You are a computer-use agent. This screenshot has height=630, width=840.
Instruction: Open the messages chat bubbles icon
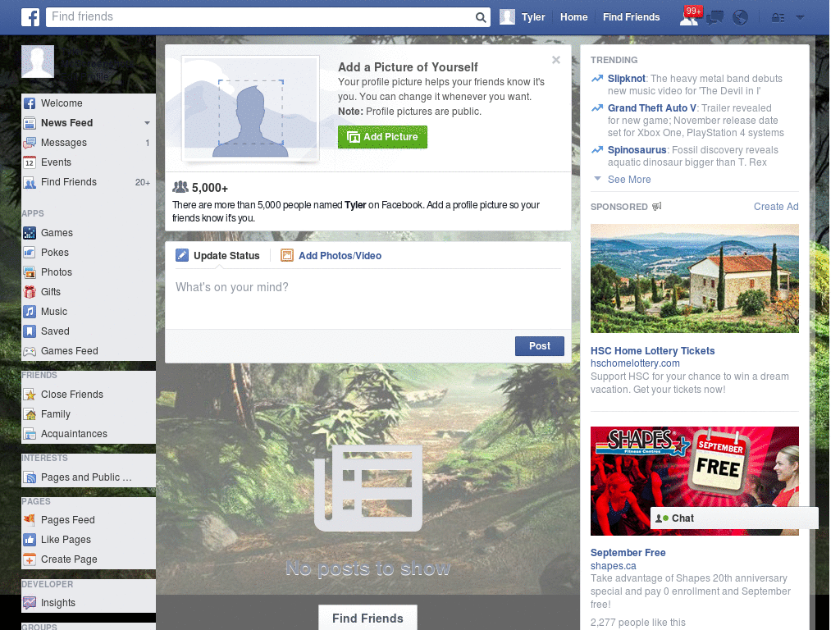tap(714, 18)
